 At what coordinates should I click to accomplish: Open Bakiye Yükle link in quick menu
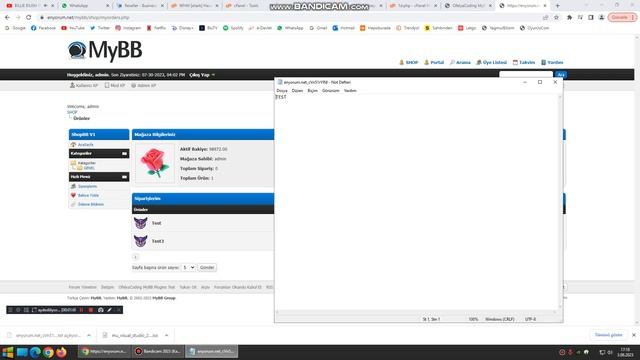click(88, 196)
